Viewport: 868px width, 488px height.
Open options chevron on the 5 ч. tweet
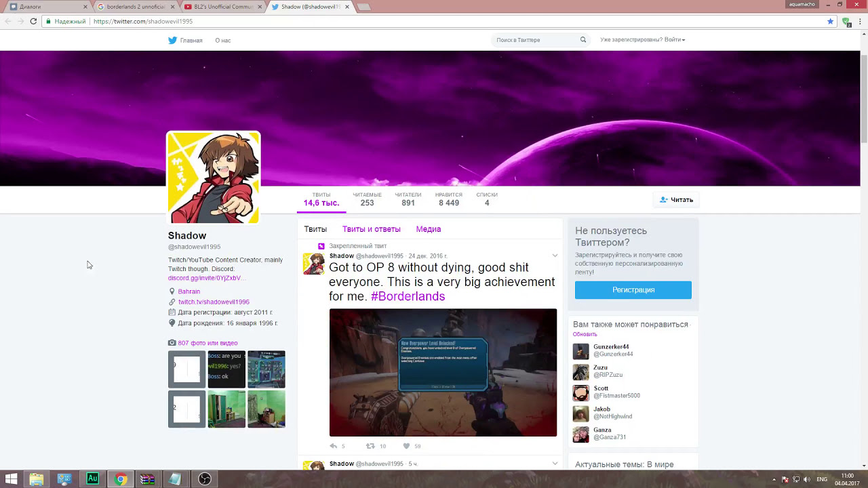(x=555, y=464)
